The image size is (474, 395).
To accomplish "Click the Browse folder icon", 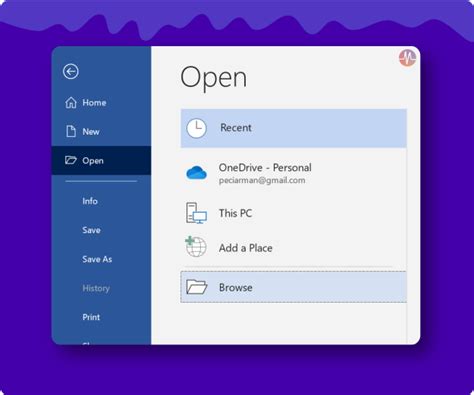I will coord(197,287).
